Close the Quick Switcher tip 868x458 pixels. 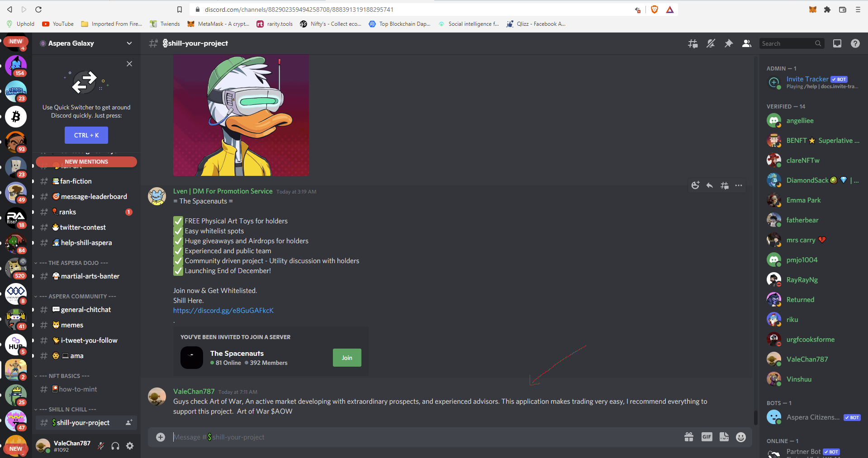[x=129, y=64]
